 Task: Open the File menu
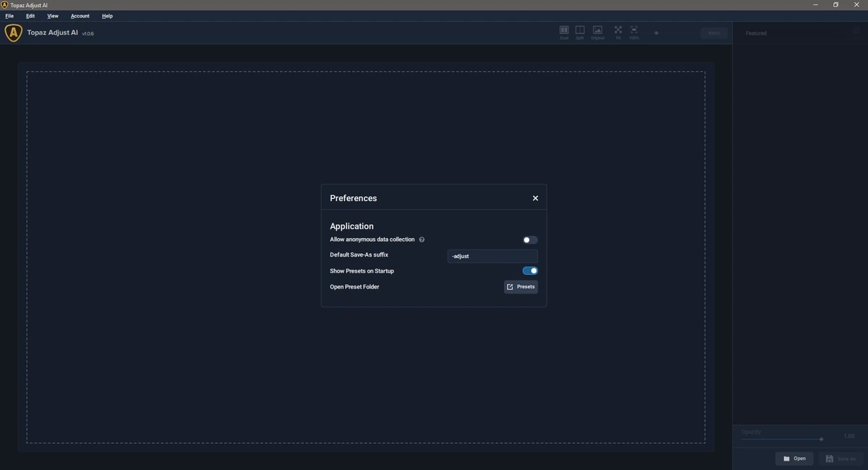pyautogui.click(x=9, y=16)
